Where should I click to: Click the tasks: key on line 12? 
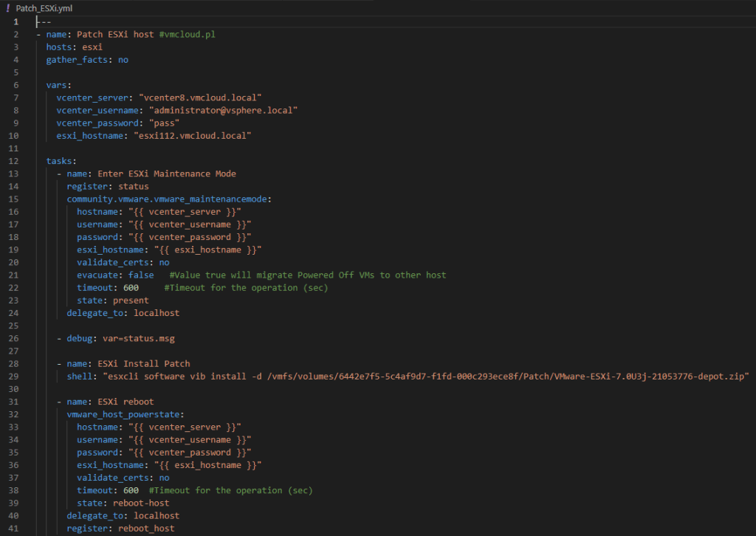coord(61,161)
